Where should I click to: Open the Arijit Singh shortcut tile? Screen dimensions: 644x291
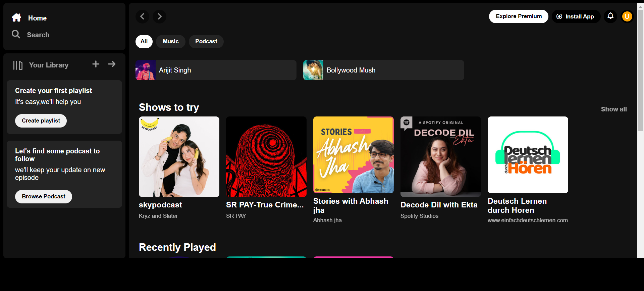(216, 70)
